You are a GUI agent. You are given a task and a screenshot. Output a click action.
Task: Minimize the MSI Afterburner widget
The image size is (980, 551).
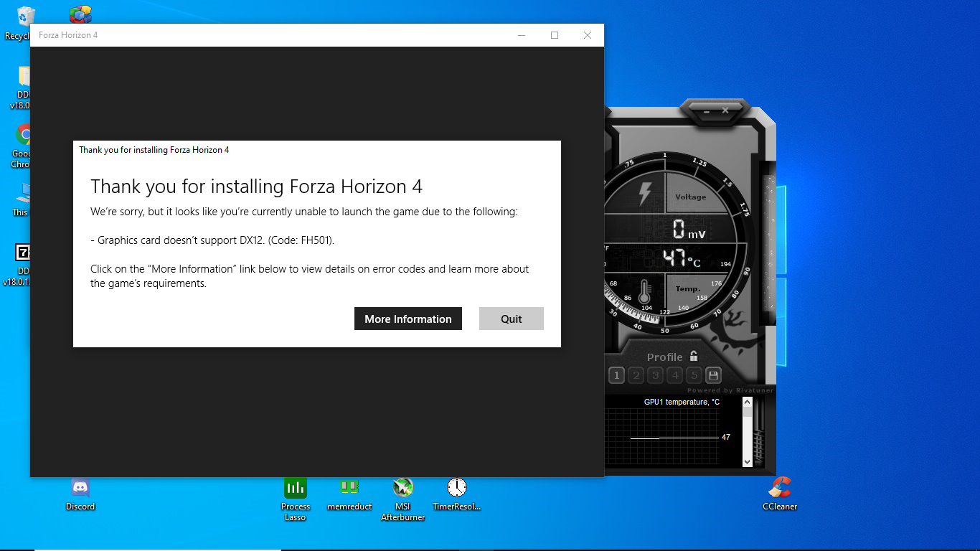[x=707, y=110]
